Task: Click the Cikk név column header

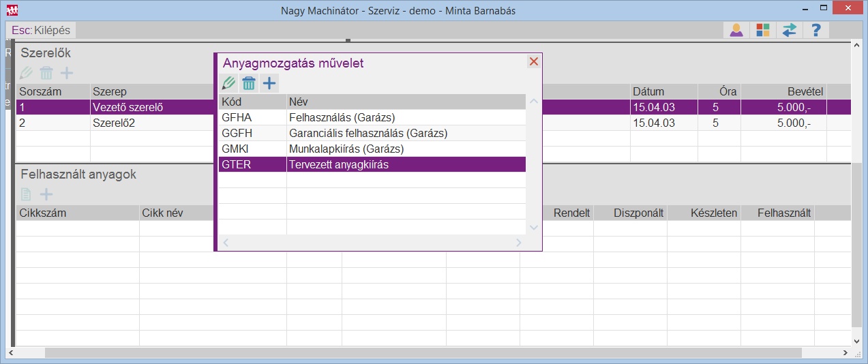Action: click(177, 213)
